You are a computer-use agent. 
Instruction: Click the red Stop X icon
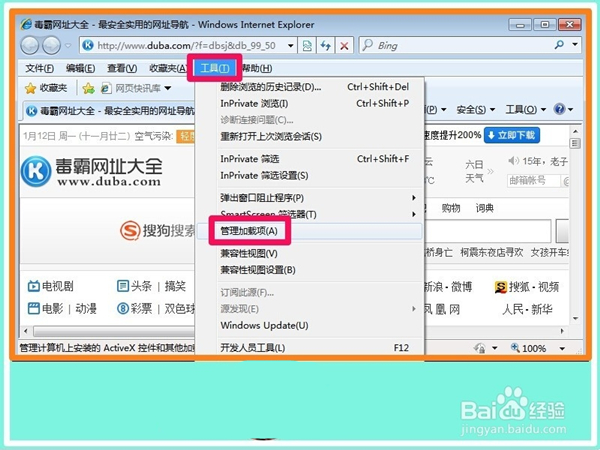[x=344, y=46]
